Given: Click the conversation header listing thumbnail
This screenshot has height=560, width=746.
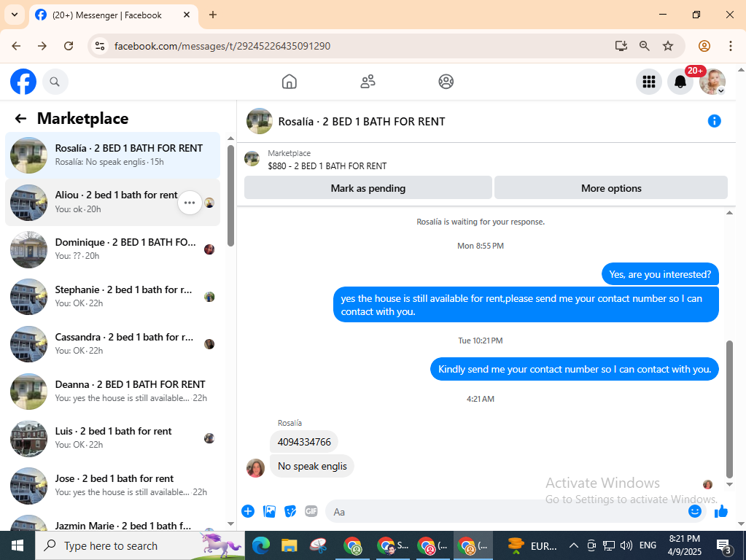Looking at the screenshot, I should pyautogui.click(x=260, y=121).
